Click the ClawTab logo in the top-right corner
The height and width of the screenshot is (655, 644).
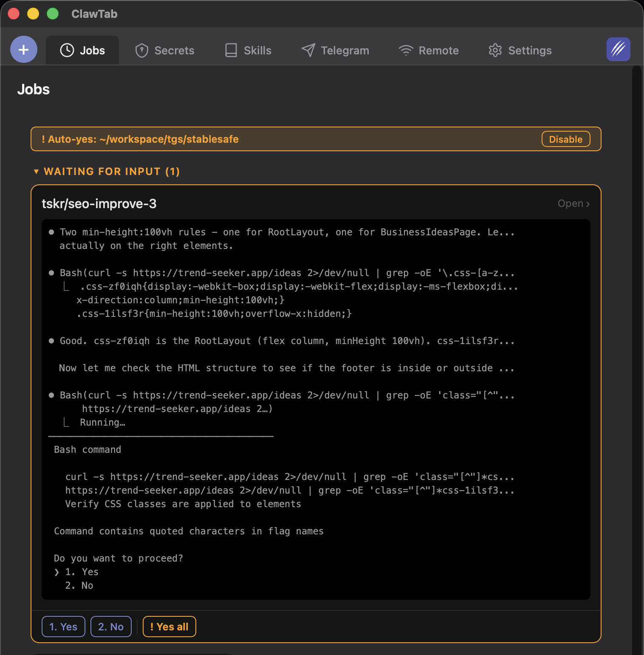tap(618, 49)
